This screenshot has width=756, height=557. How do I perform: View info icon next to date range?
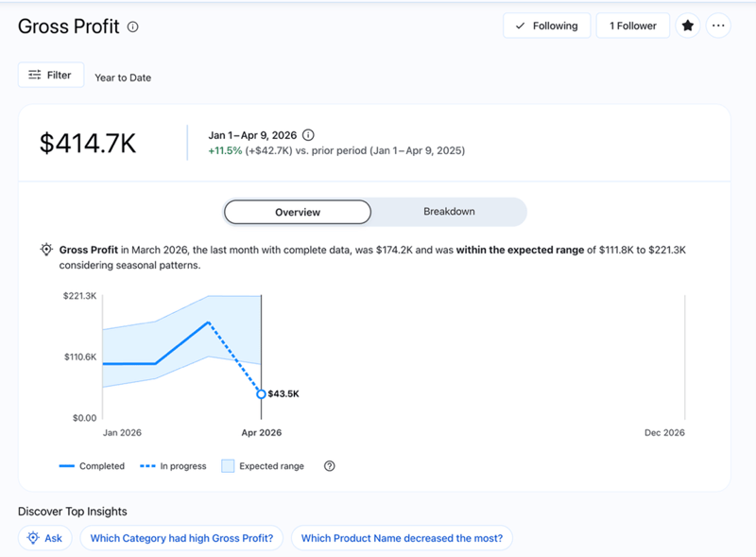pos(308,134)
